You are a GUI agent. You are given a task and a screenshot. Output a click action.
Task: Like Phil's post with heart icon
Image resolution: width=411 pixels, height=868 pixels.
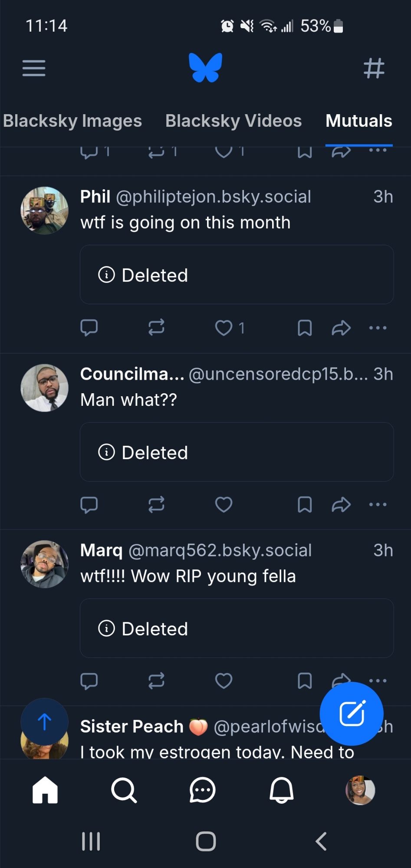pyautogui.click(x=224, y=328)
